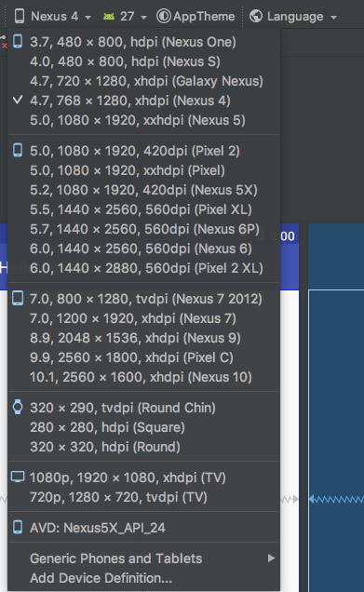The image size is (364, 592).
Task: Click the tablet icon beside Nexus 7 2012
Action: point(18,298)
